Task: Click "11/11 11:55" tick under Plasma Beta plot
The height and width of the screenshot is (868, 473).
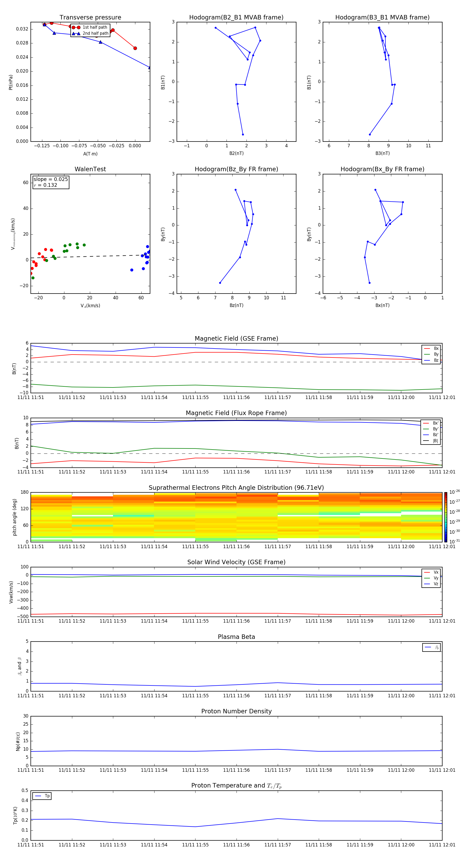Action: (x=195, y=696)
